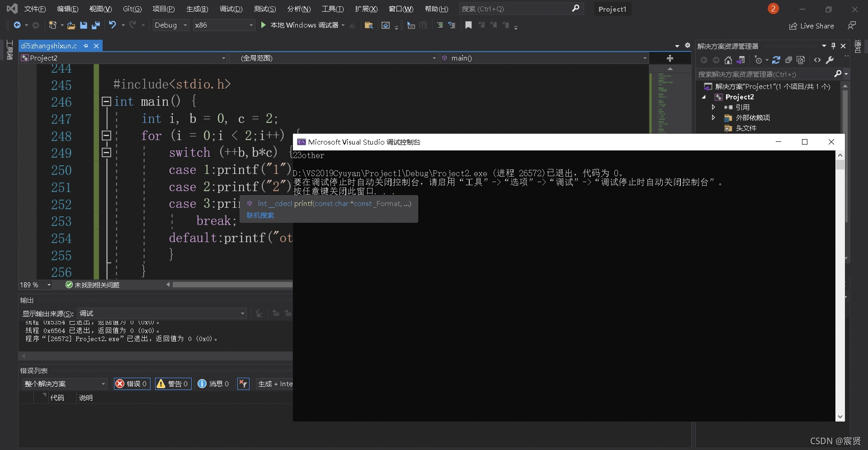Viewport: 868px width, 450px height.
Task: Open the Debug menu
Action: click(x=231, y=9)
